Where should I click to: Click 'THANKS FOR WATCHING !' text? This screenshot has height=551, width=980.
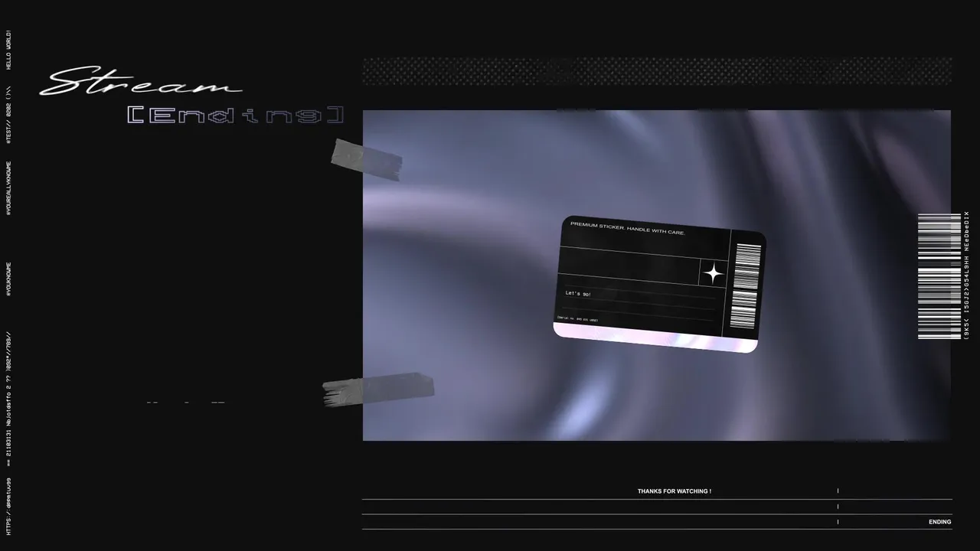pos(675,491)
